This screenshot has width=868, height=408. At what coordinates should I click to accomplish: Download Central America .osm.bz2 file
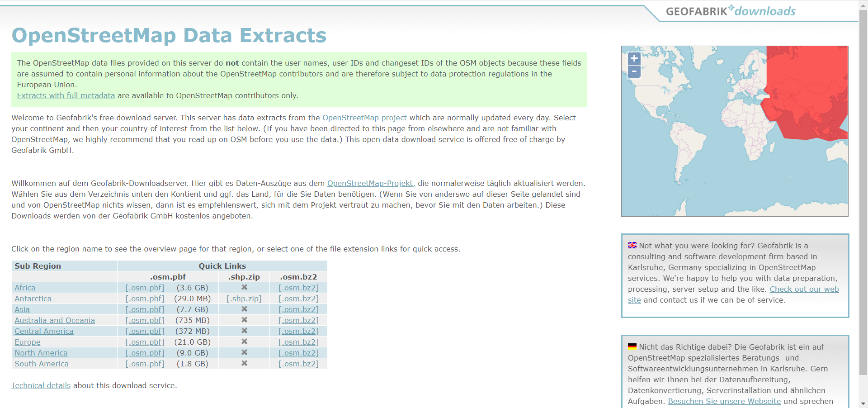(298, 331)
